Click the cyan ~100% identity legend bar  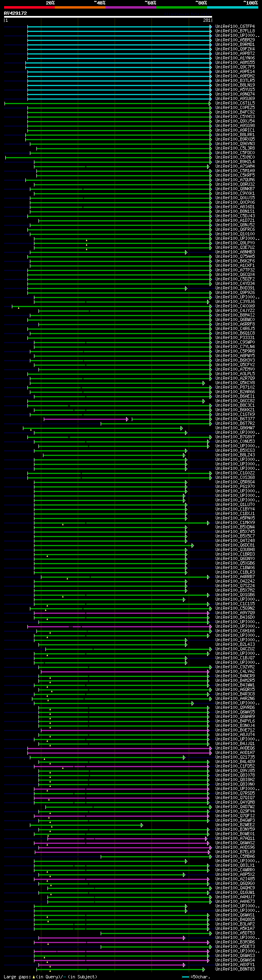pos(233,7)
